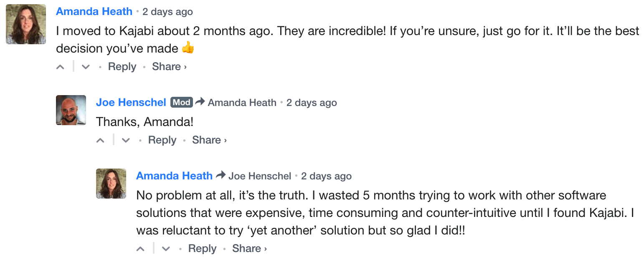Image resolution: width=644 pixels, height=257 pixels.
Task: Go to parent via gray 'Joe Henschel' mention
Action: [260, 176]
